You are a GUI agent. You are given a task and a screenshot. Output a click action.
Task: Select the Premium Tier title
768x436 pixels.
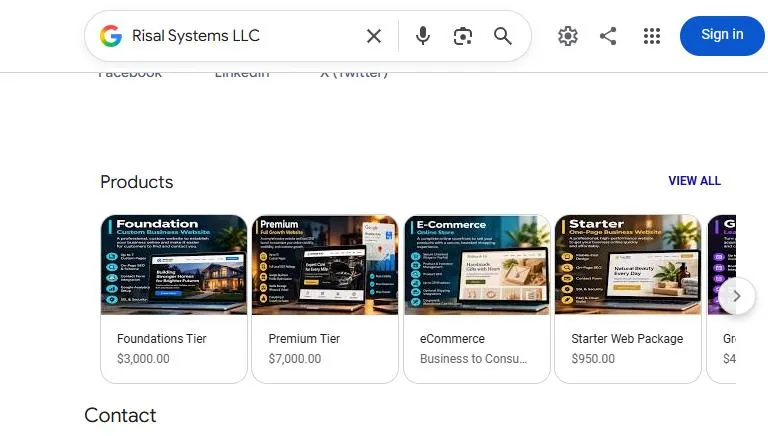tap(304, 339)
